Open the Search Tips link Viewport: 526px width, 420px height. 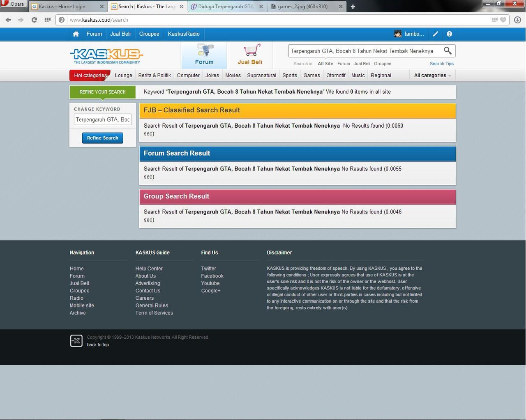click(442, 64)
